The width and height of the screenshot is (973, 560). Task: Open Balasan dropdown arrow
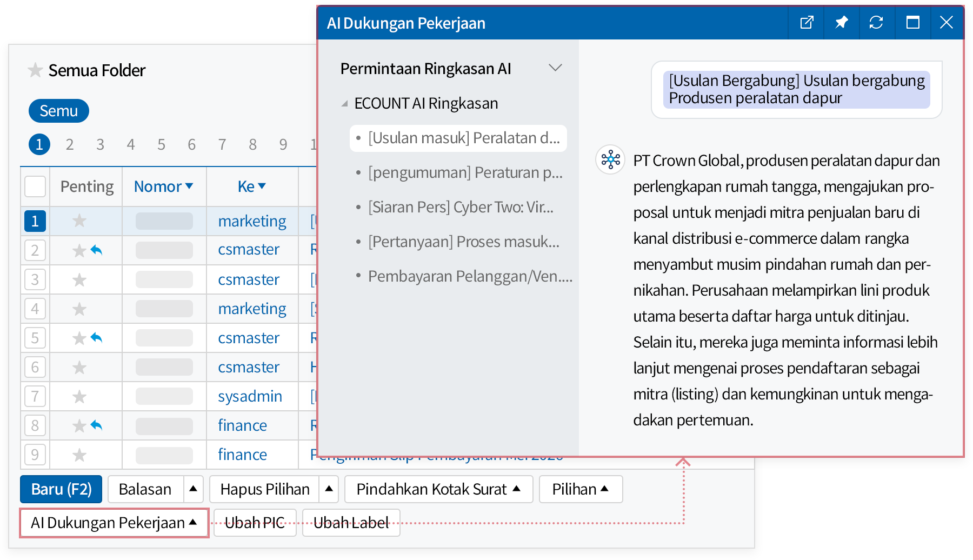193,489
